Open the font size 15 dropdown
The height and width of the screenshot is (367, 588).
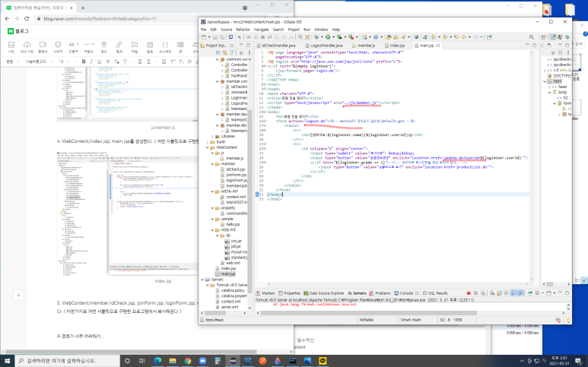pos(65,62)
